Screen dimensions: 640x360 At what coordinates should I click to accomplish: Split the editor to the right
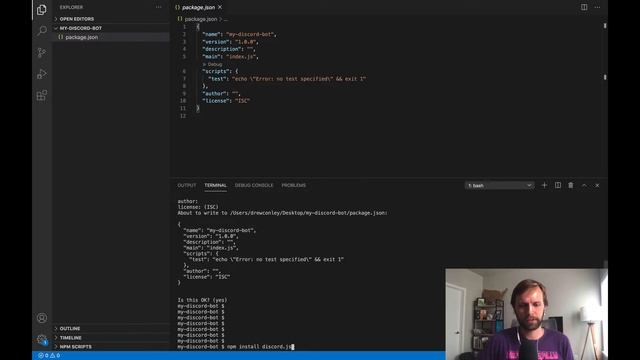(584, 7)
